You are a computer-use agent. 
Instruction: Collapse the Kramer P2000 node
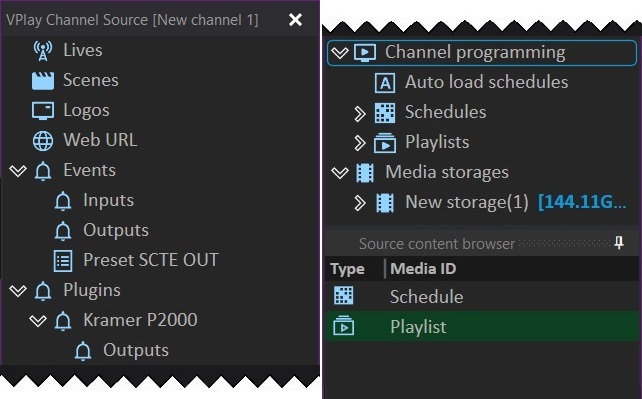[x=38, y=321]
